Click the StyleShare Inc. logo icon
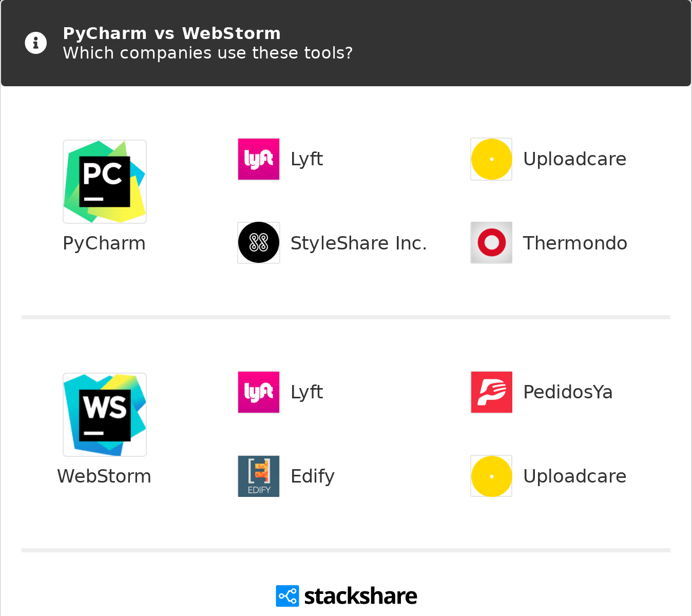The height and width of the screenshot is (616, 692). pyautogui.click(x=259, y=243)
